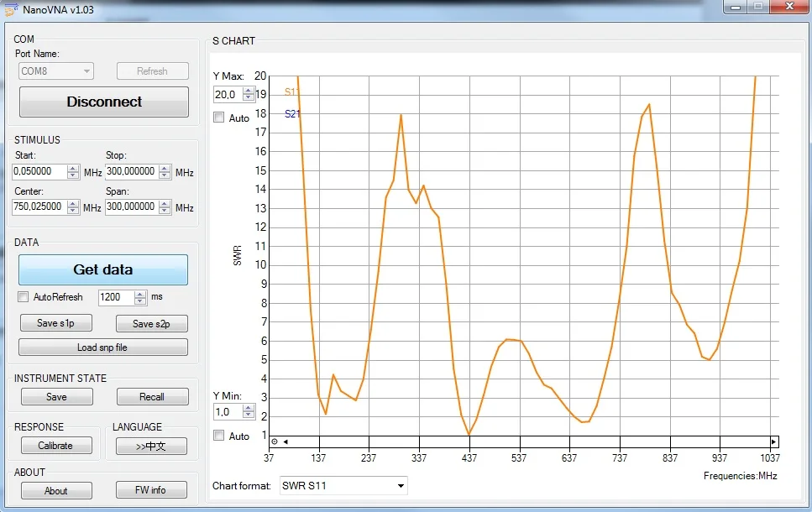Use the Stop frequency spinner arrows
Viewport: 812px width, 512px height.
(165, 172)
